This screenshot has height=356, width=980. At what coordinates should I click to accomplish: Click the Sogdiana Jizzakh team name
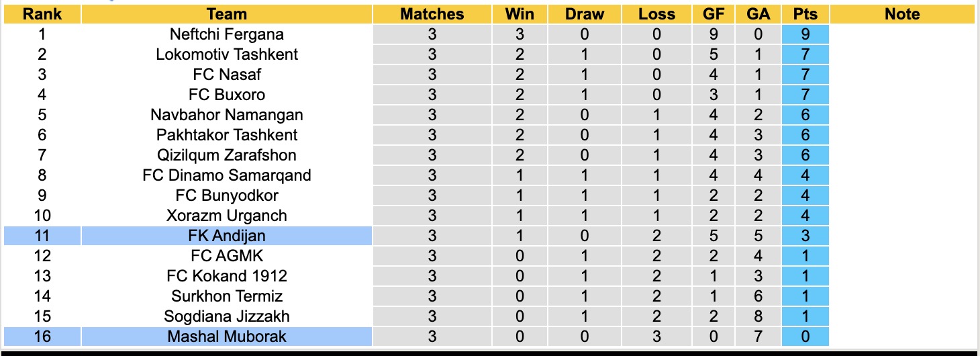227,316
